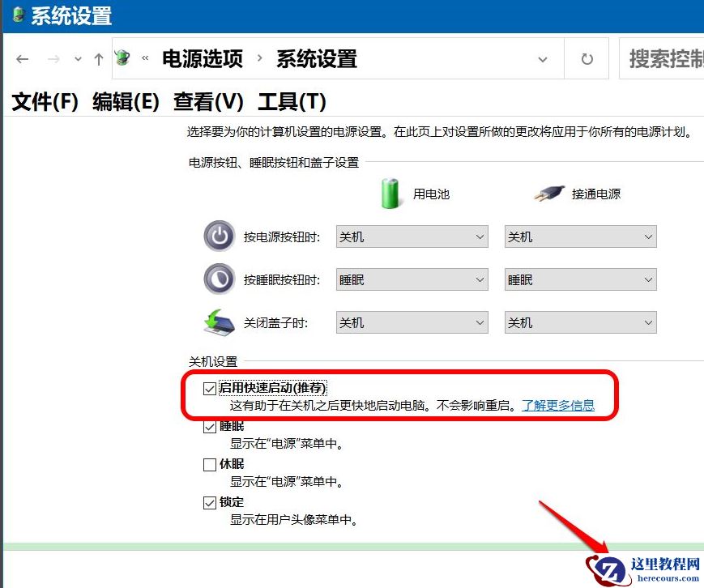Screen dimensions: 704x588
Task: Disable the 锁定 checkbox
Action: pos(210,502)
